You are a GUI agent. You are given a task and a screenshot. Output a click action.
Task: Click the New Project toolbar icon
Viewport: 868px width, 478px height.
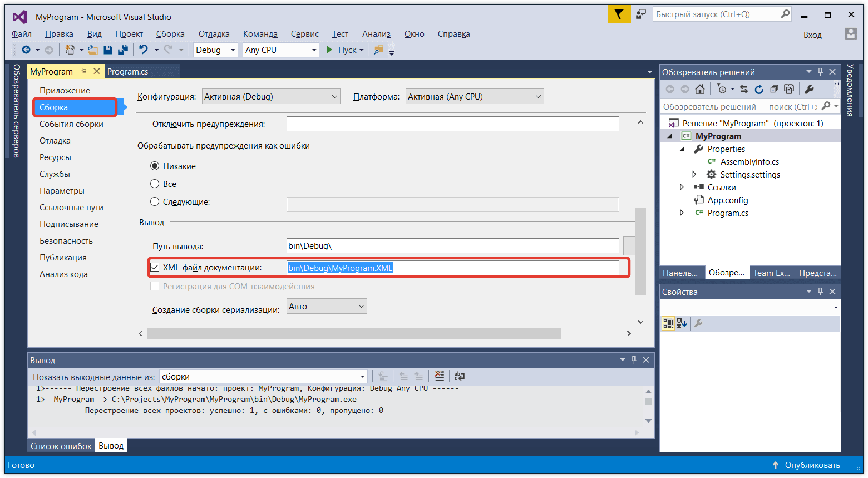click(70, 50)
